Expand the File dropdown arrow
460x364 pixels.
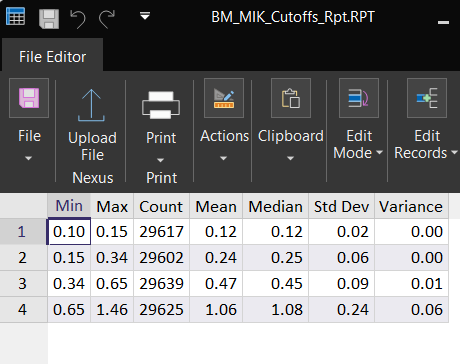click(29, 158)
